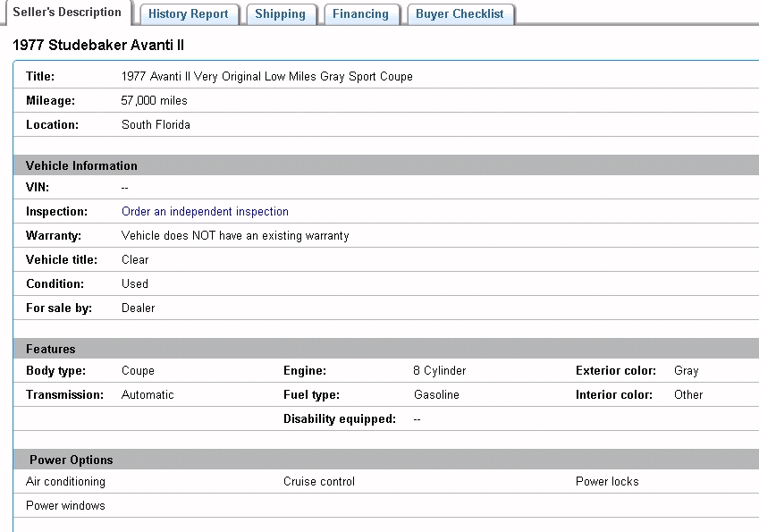Click the 'Order an independent inspection' link
759x532 pixels.
[205, 212]
